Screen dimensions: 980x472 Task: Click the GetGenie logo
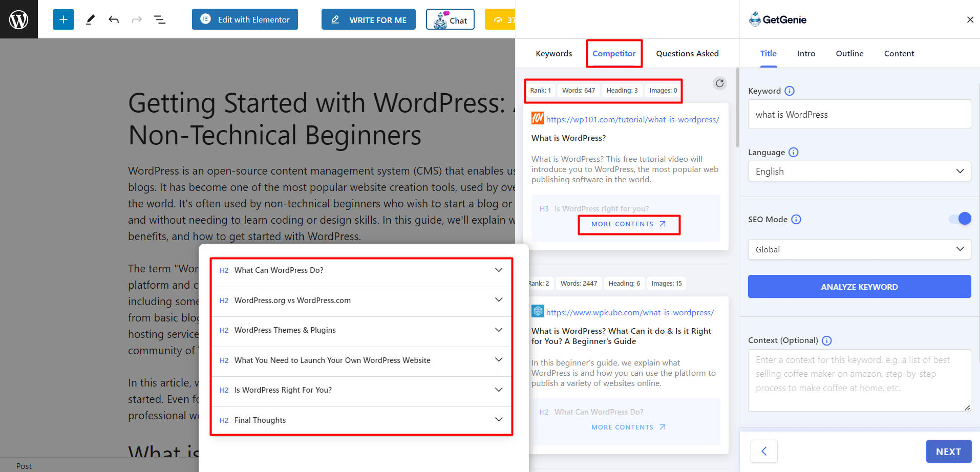(778, 19)
